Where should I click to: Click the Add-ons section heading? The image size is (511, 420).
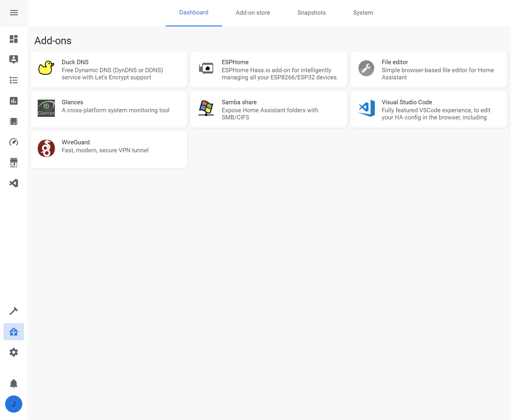[53, 41]
